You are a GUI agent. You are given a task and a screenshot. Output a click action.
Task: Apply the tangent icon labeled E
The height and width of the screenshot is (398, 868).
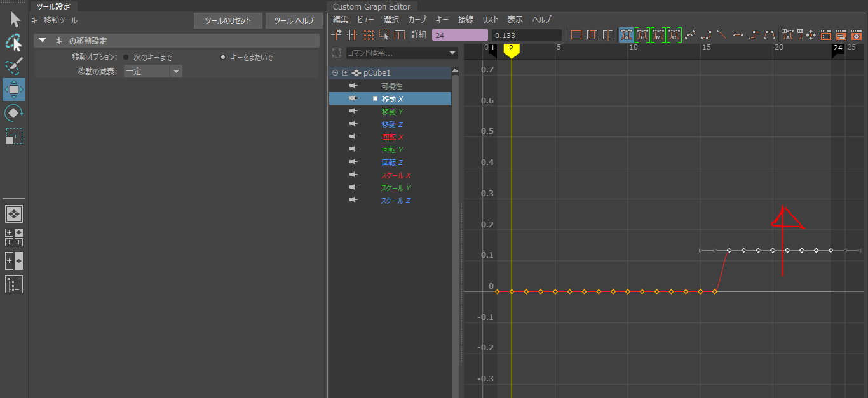642,35
